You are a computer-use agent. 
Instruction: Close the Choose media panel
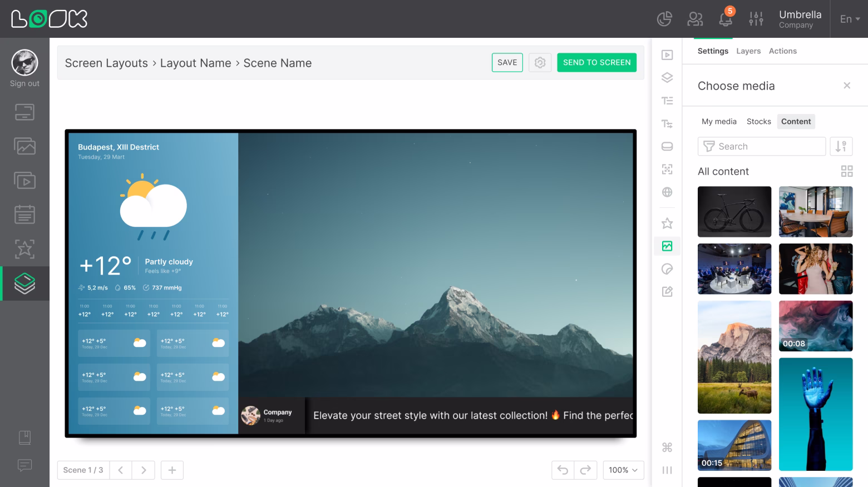pyautogui.click(x=847, y=86)
